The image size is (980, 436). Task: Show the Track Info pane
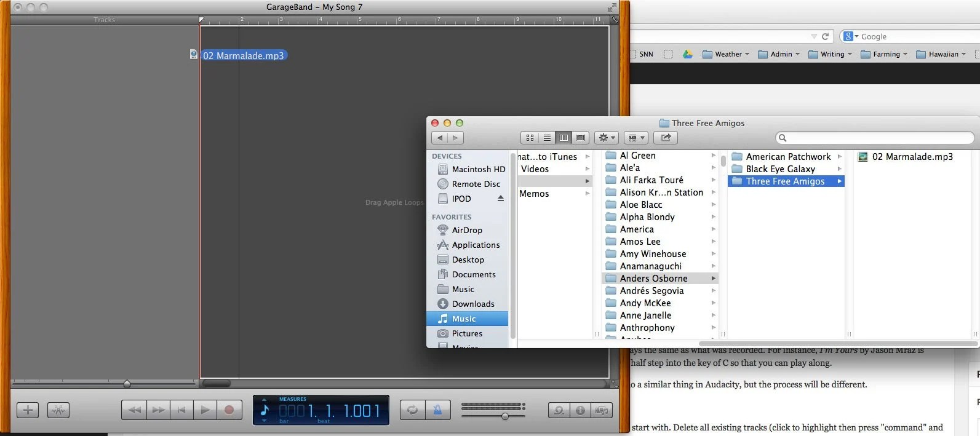click(x=580, y=410)
